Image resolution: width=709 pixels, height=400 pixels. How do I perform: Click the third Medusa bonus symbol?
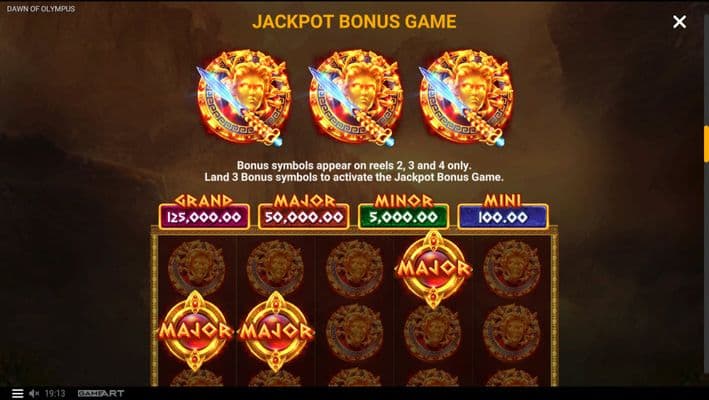point(466,98)
